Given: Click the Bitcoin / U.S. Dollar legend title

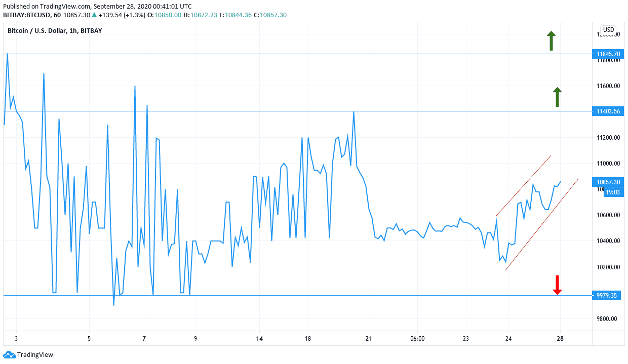Looking at the screenshot, I should (38, 30).
